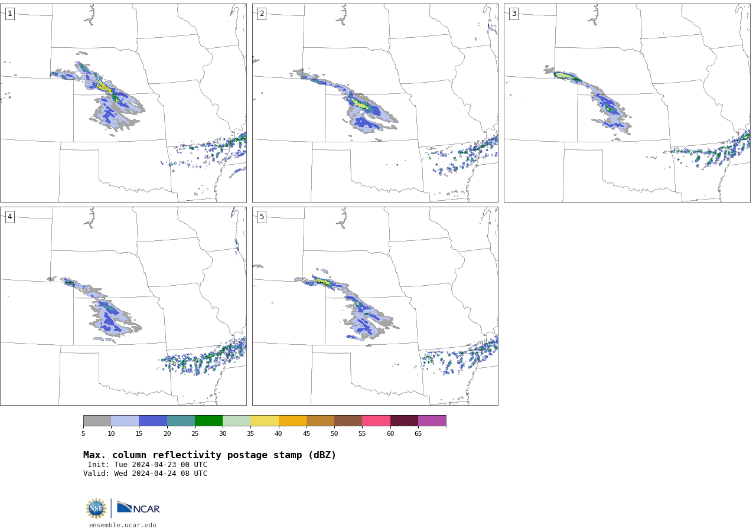Click the colorbar tick label 30
The height and width of the screenshot is (532, 756).
pyautogui.click(x=223, y=434)
